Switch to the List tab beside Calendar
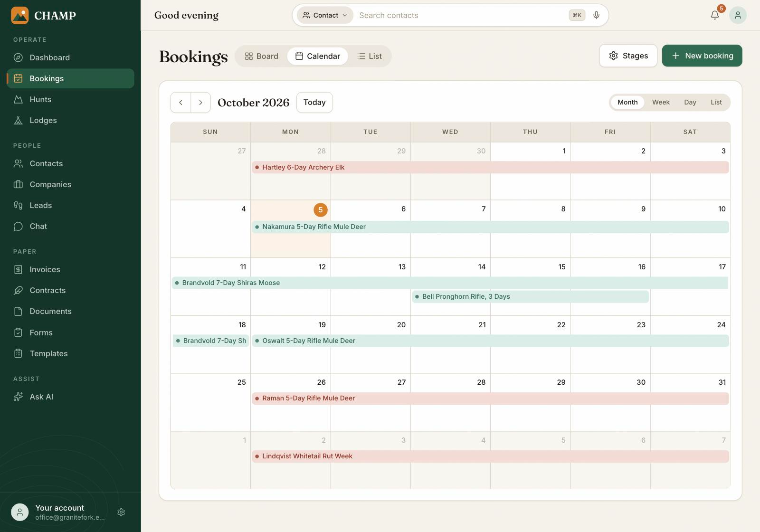Screen dimensions: 760x532 click(370, 56)
